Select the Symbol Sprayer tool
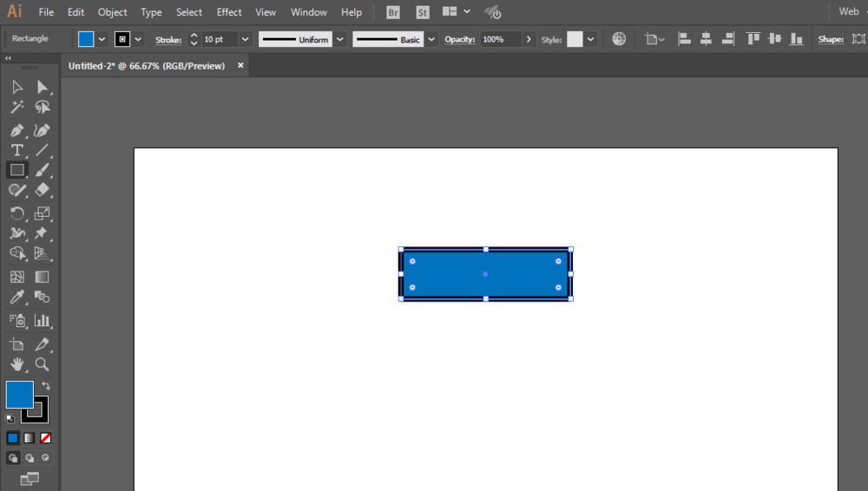This screenshot has height=491, width=868. click(x=17, y=320)
